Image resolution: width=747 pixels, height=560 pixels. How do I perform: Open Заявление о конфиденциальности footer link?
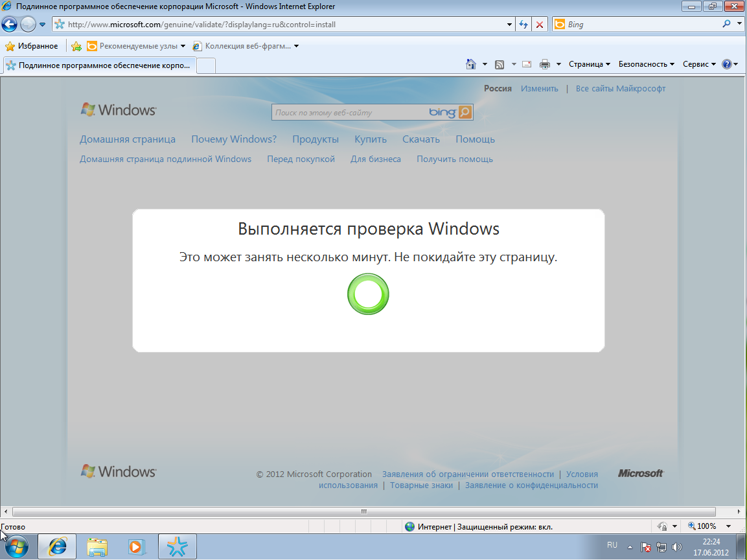pos(531,485)
